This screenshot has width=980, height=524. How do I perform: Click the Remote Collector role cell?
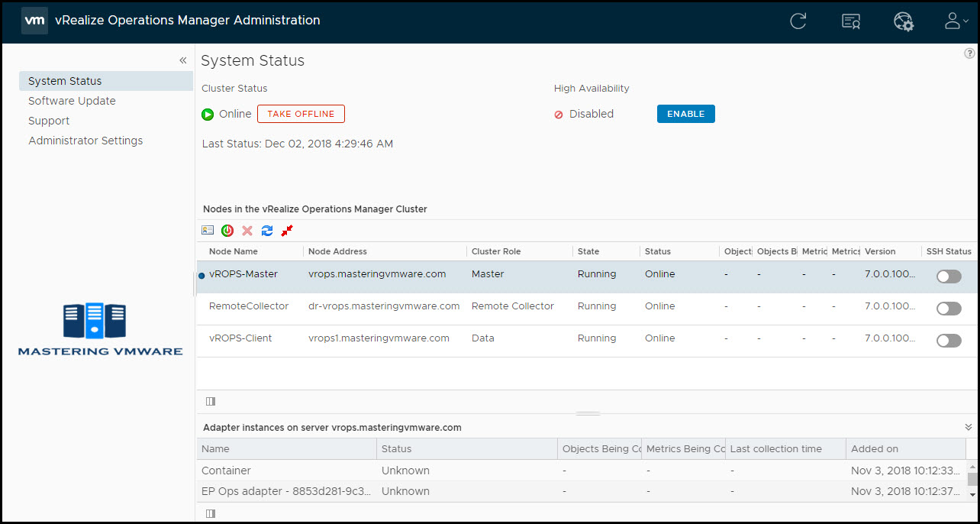pyautogui.click(x=513, y=306)
